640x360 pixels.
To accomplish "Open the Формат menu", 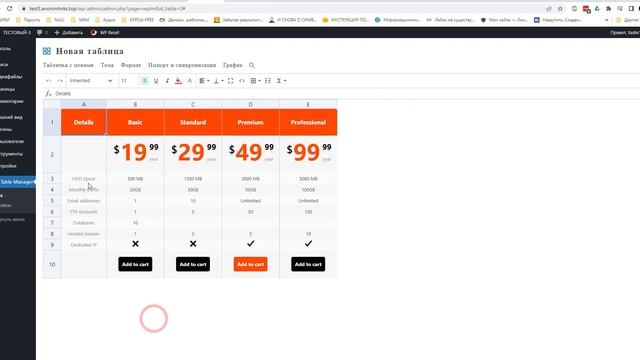I will tap(131, 65).
